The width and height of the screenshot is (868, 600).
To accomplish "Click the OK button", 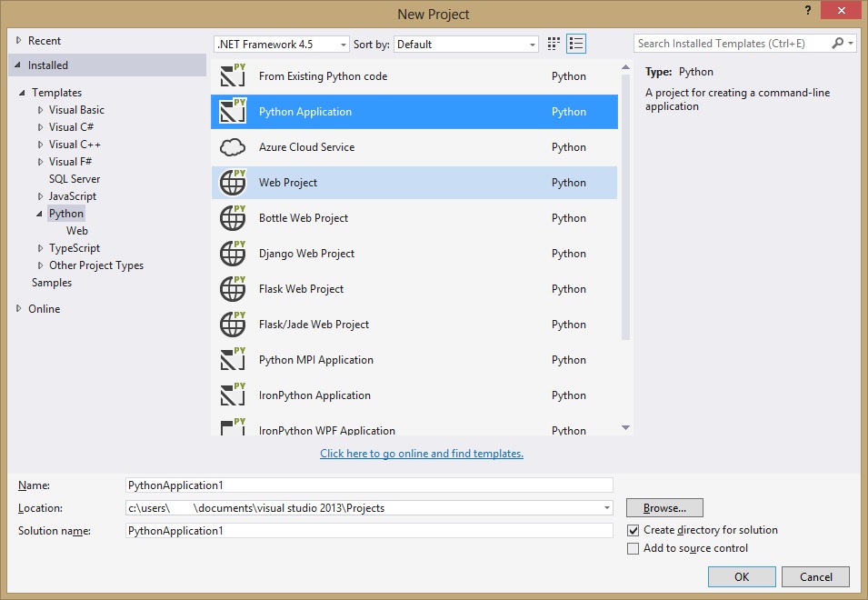I will pos(742,576).
